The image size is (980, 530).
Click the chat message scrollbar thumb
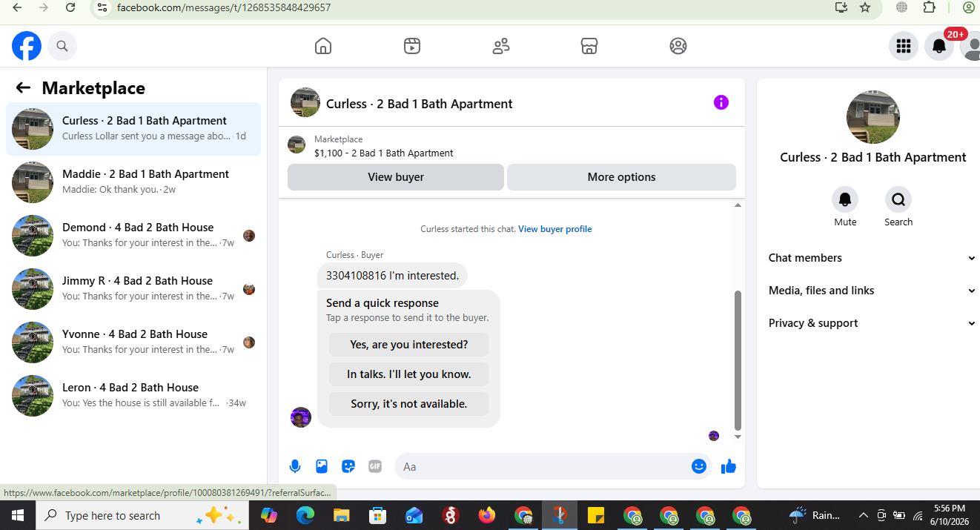tap(738, 360)
